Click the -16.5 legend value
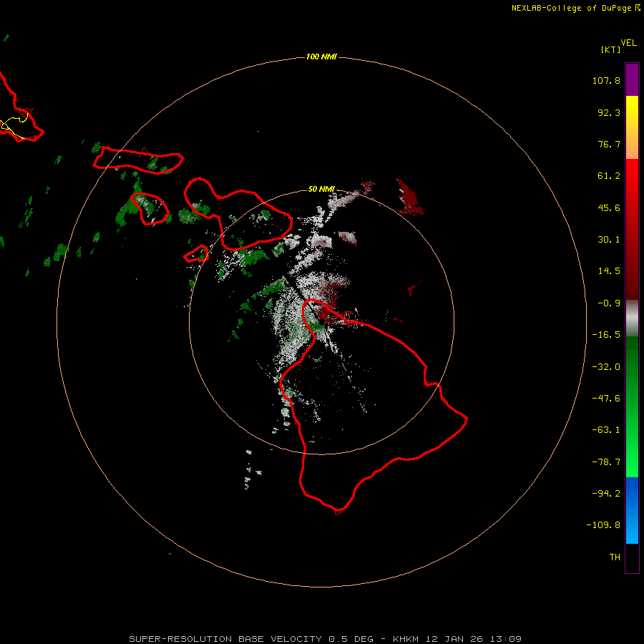Image resolution: width=644 pixels, height=644 pixels. pyautogui.click(x=606, y=335)
